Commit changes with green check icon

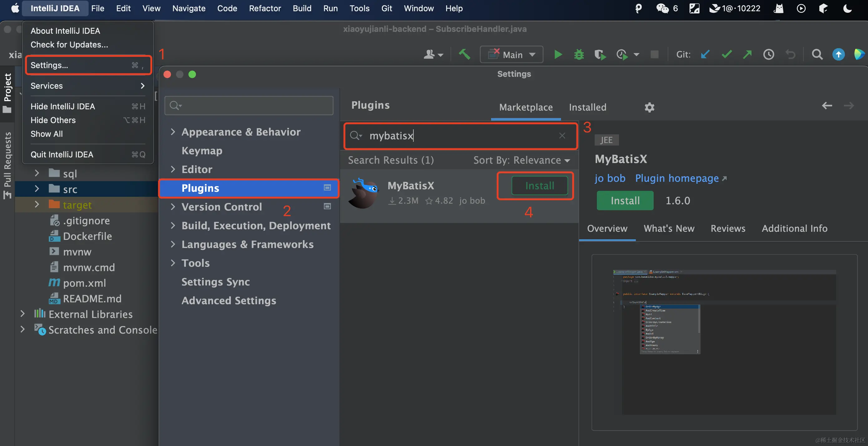coord(726,54)
